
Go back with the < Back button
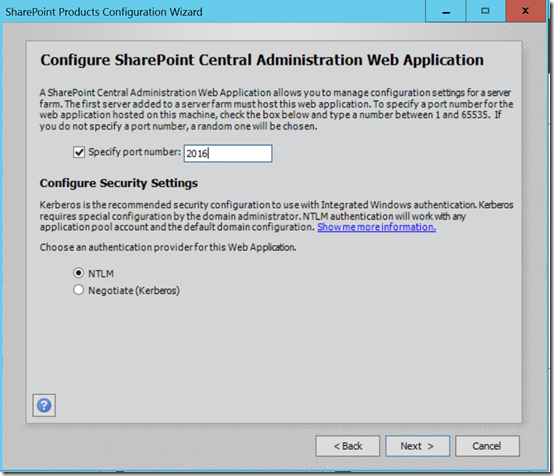[348, 446]
